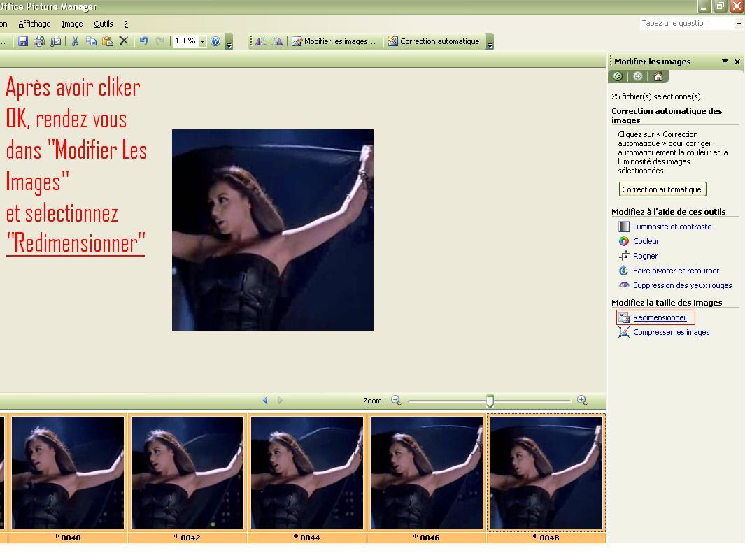This screenshot has height=560, width=745.
Task: Open the Outils menu
Action: tap(103, 24)
